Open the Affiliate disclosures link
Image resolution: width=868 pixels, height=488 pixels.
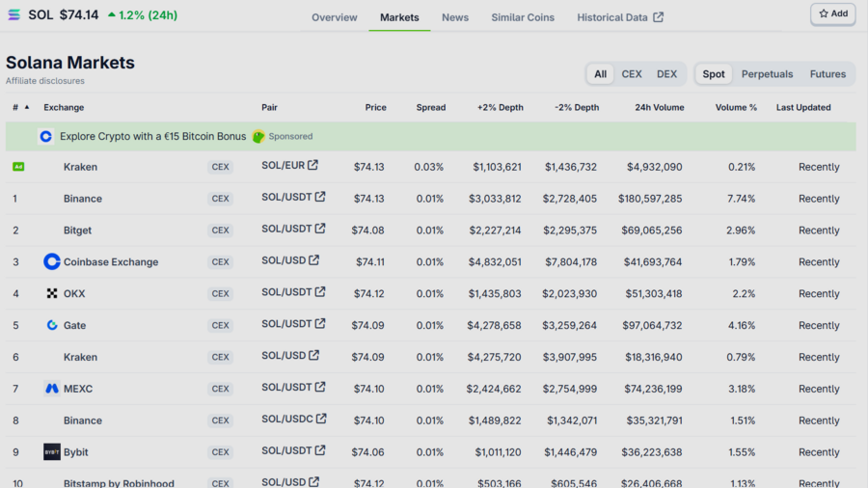44,81
